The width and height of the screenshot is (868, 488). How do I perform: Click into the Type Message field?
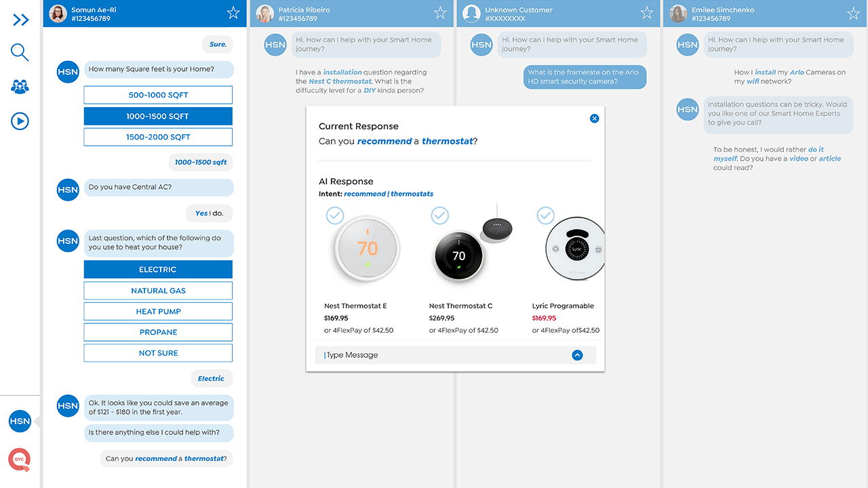[456, 355]
